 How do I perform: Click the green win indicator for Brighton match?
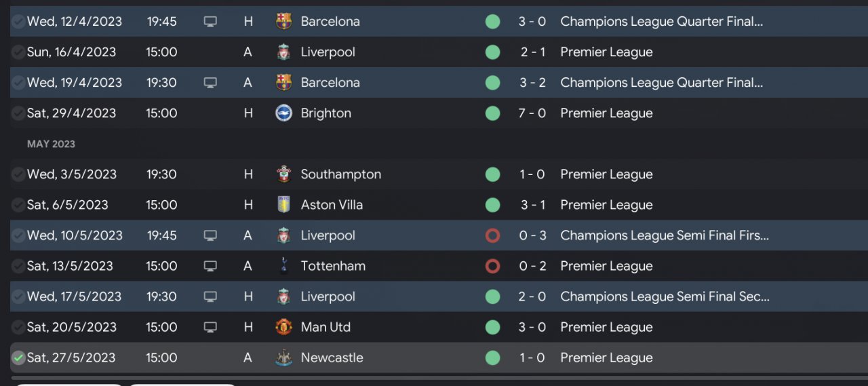coord(493,113)
